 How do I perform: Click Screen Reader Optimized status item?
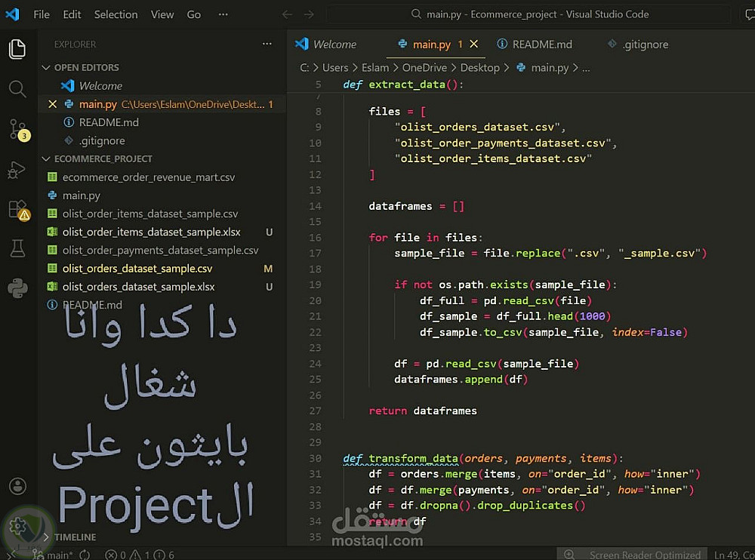(x=645, y=555)
